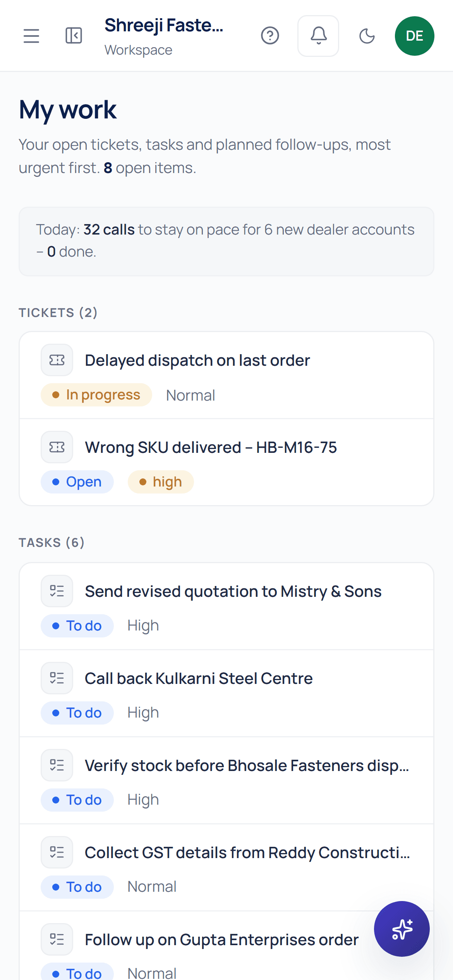Viewport: 453px width, 980px height.
Task: Click ticket icon for Delayed dispatch
Action: (57, 360)
